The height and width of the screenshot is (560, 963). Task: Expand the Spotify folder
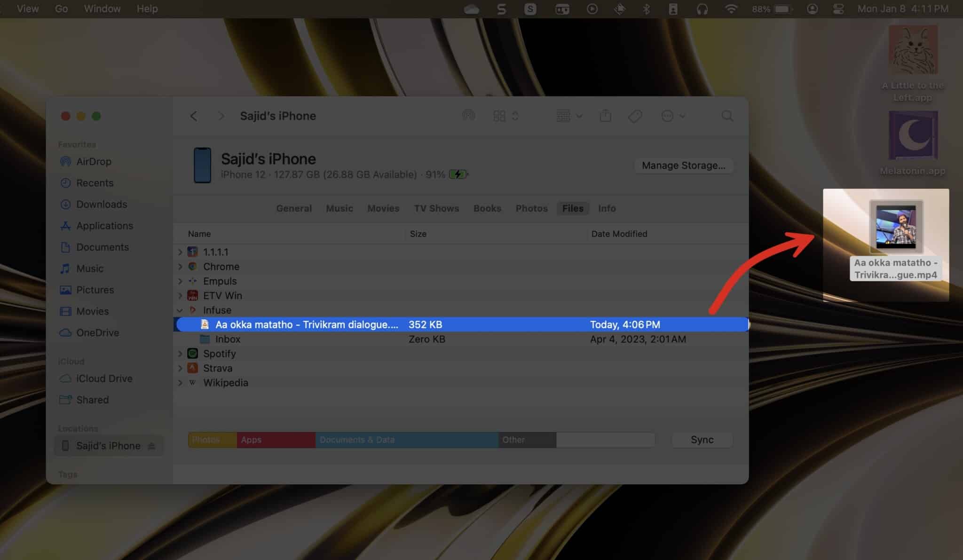180,353
